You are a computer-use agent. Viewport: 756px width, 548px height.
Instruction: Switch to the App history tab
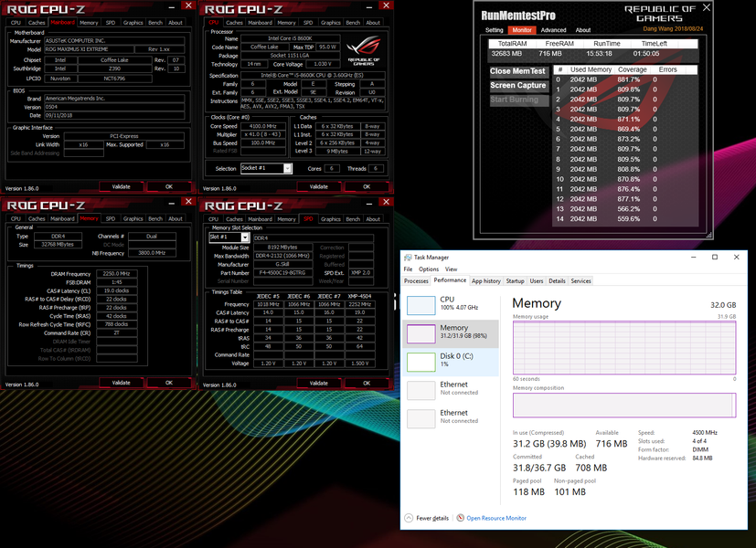click(x=486, y=280)
